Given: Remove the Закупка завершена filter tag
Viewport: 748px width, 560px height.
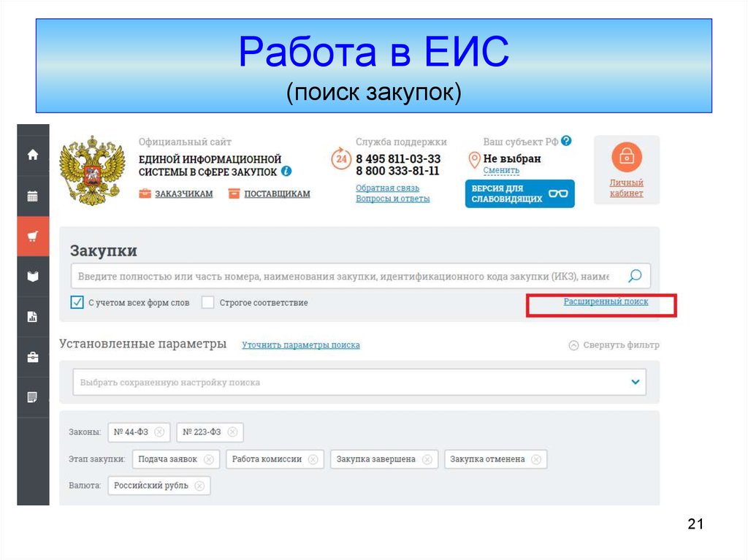Looking at the screenshot, I should 427,459.
